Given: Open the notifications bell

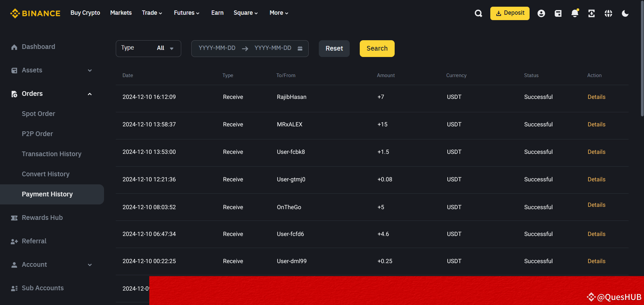Looking at the screenshot, I should [575, 13].
